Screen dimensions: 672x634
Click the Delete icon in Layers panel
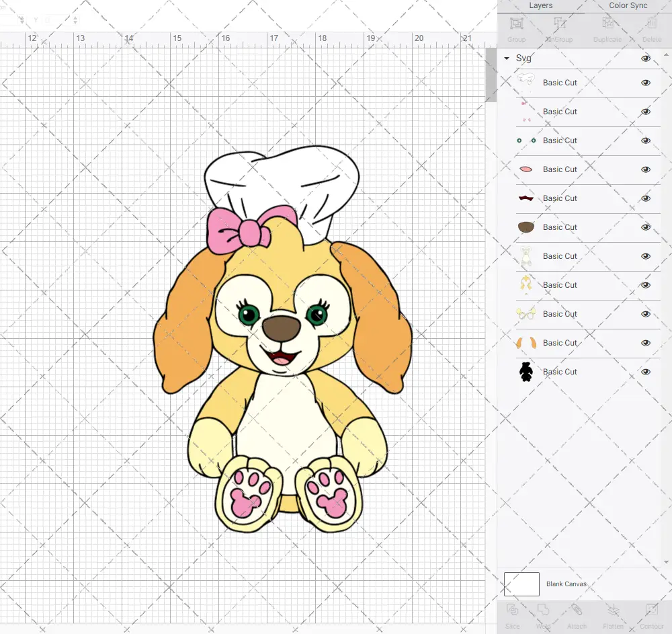point(651,23)
